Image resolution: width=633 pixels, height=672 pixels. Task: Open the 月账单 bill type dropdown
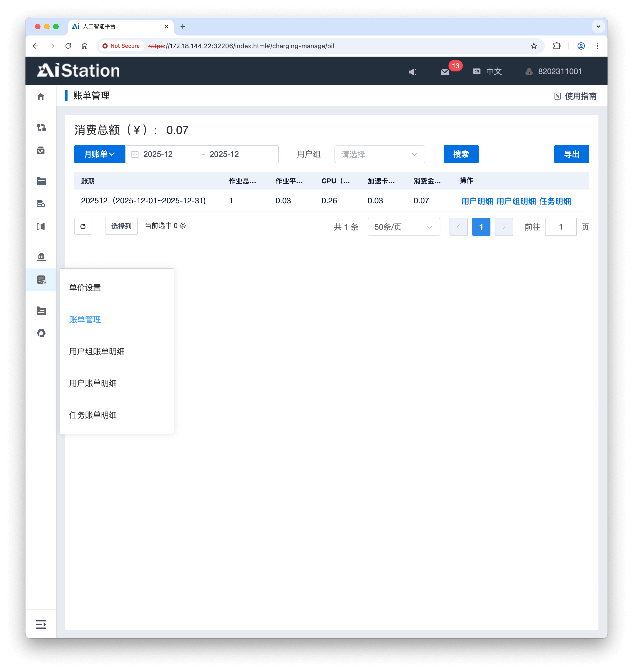click(100, 154)
